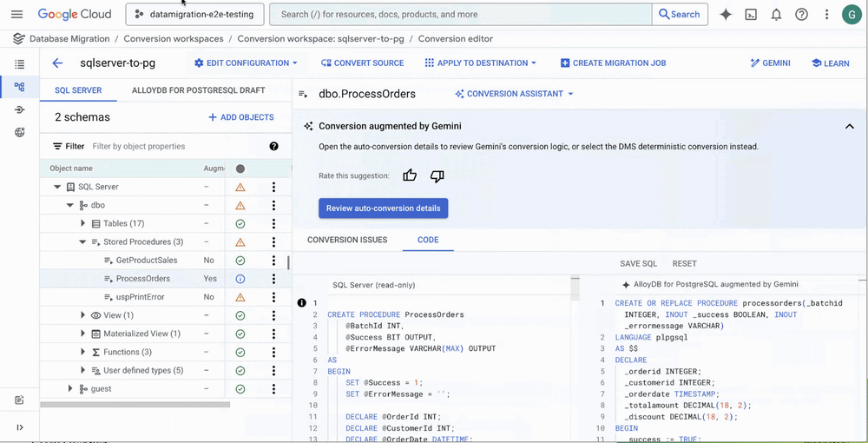The height and width of the screenshot is (443, 868).
Task: Open release notes icon in sidebar bottom
Action: 19,400
